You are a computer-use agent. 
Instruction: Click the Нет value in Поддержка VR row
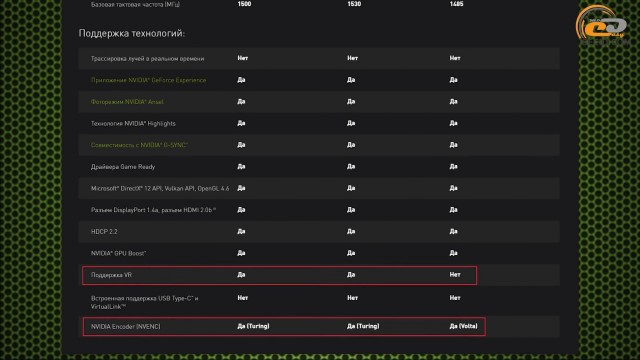point(455,275)
